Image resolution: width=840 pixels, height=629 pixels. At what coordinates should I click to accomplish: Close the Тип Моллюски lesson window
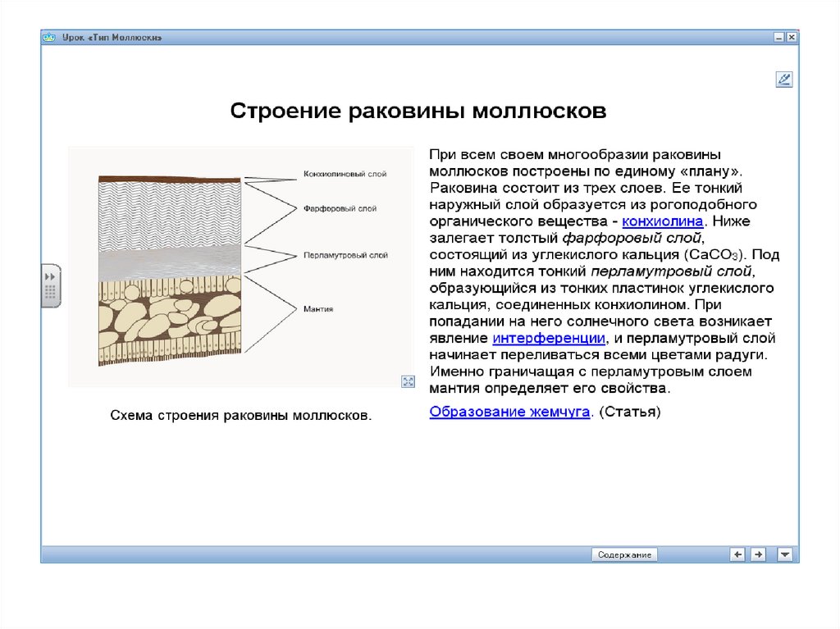click(791, 38)
